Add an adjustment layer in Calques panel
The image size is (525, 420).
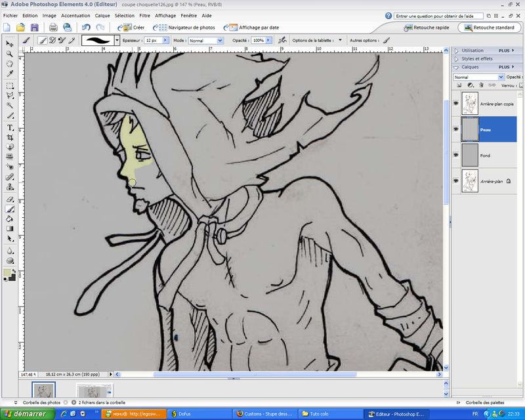(471, 85)
